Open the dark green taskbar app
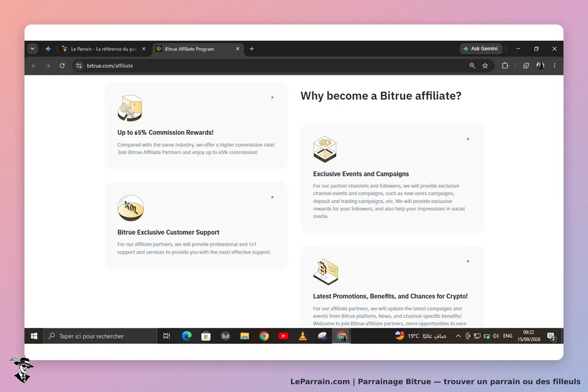Screen dimensions: 588x392 point(225,336)
